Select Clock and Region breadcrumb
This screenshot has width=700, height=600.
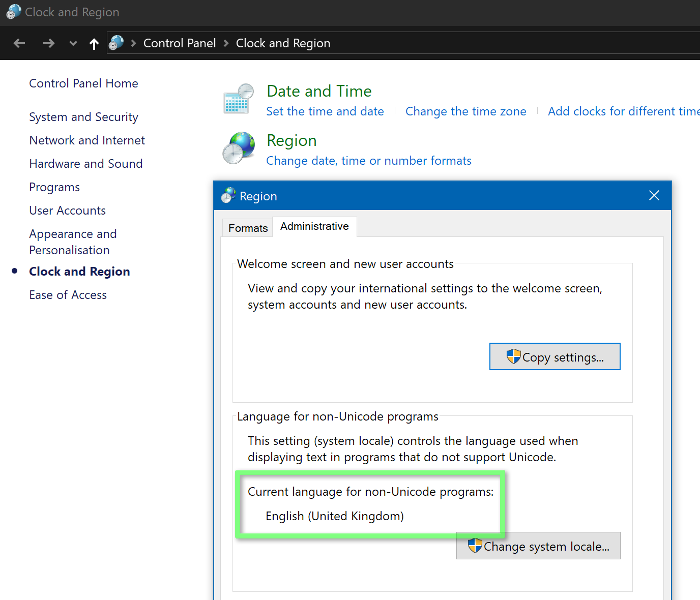283,43
